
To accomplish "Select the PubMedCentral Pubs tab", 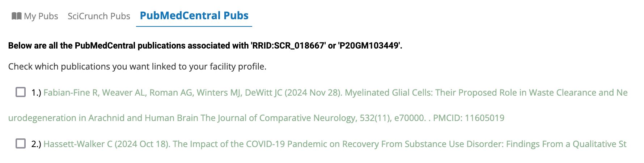I will click(194, 16).
